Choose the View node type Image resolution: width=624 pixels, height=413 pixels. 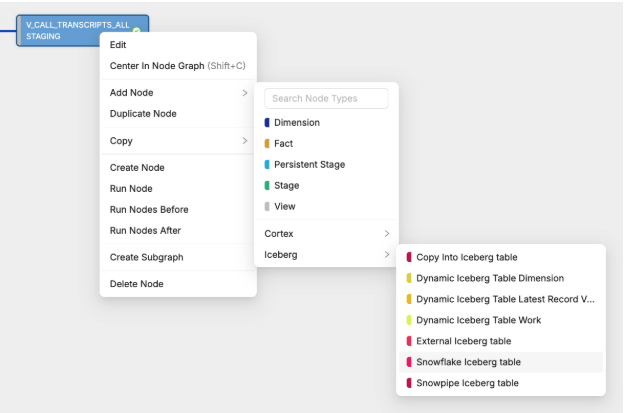coord(284,207)
